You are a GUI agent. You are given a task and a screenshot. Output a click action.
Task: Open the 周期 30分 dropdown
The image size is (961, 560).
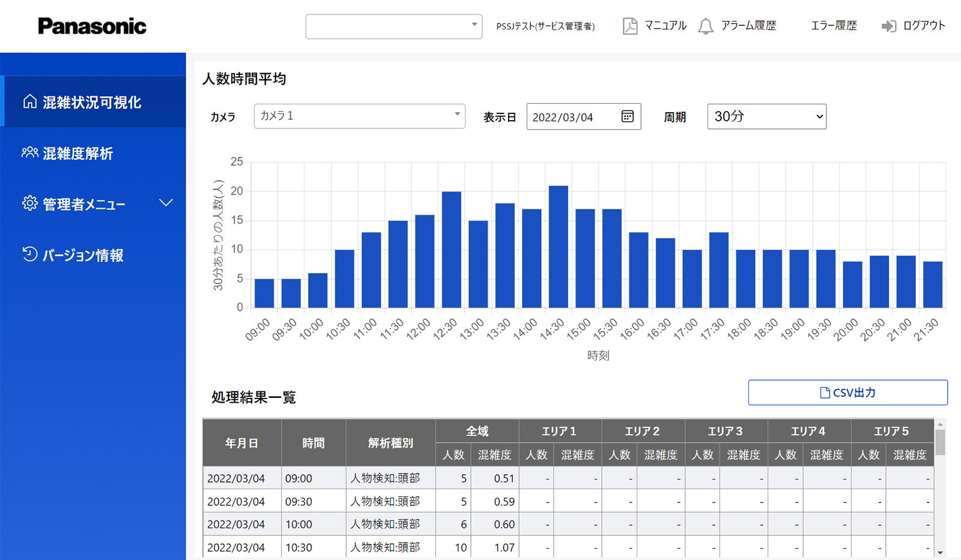(x=766, y=116)
